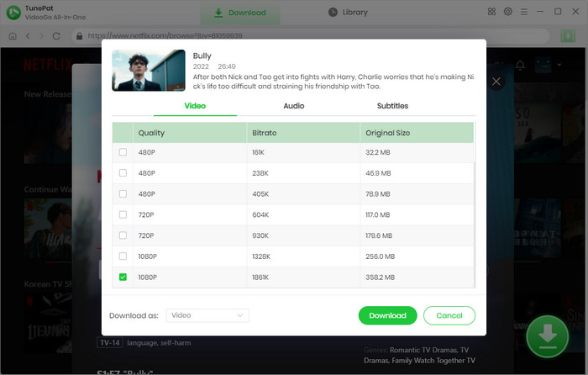Click the TunePat app logo icon

(x=14, y=13)
